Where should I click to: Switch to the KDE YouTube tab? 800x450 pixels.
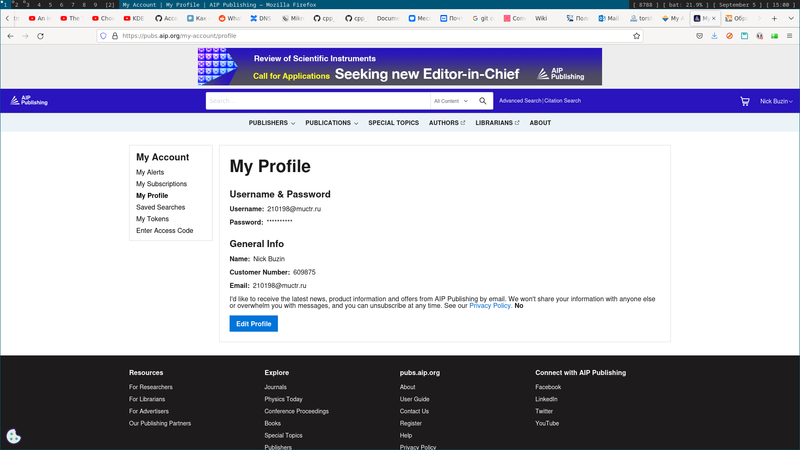click(x=134, y=18)
